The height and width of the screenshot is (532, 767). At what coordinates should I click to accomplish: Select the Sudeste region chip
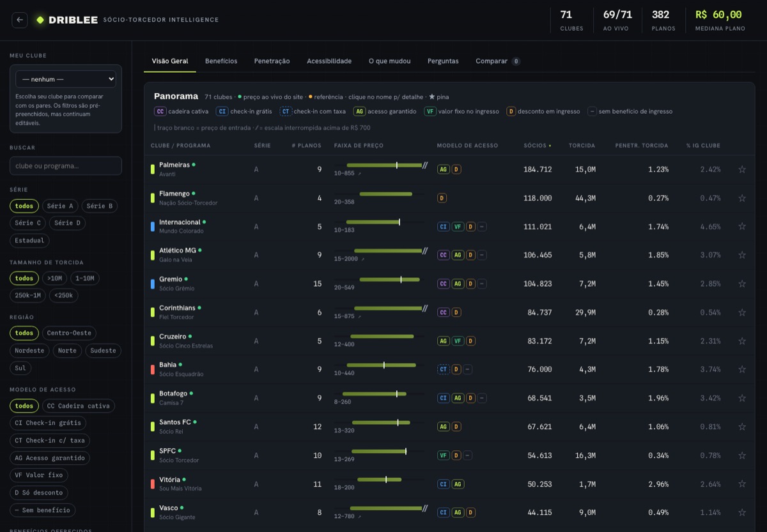pyautogui.click(x=103, y=351)
